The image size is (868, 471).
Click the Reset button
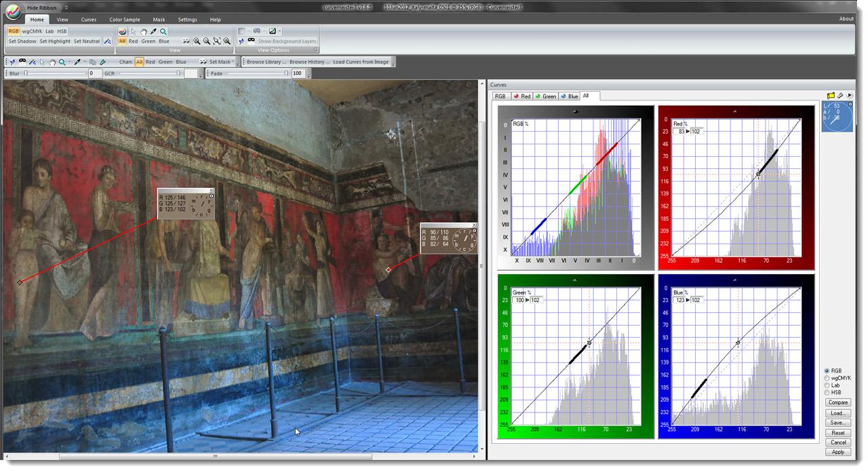coord(838,432)
